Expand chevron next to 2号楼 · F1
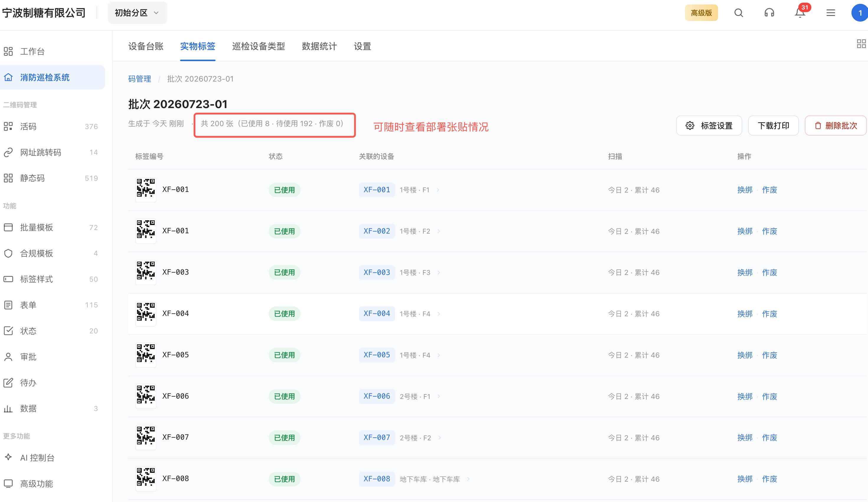 (439, 396)
